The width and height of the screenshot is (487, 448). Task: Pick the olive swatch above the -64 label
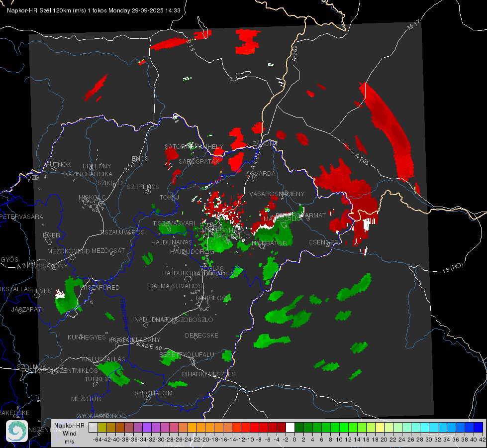click(102, 428)
